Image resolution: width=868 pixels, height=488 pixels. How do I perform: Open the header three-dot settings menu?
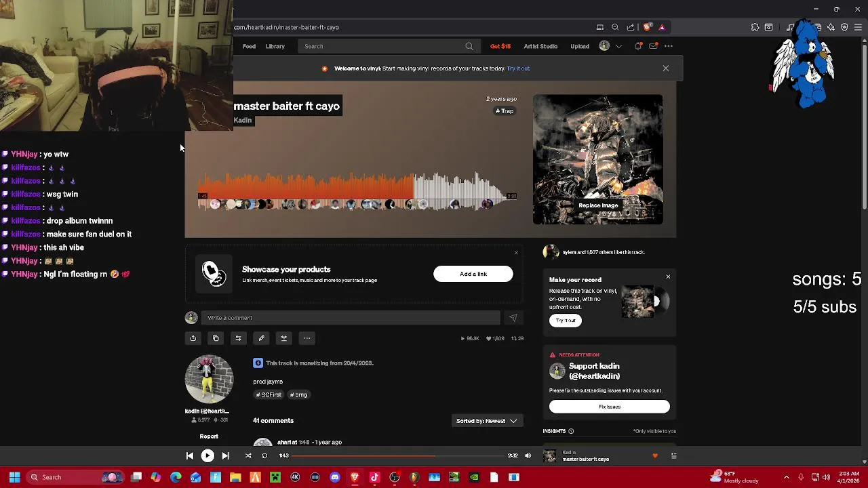(669, 46)
